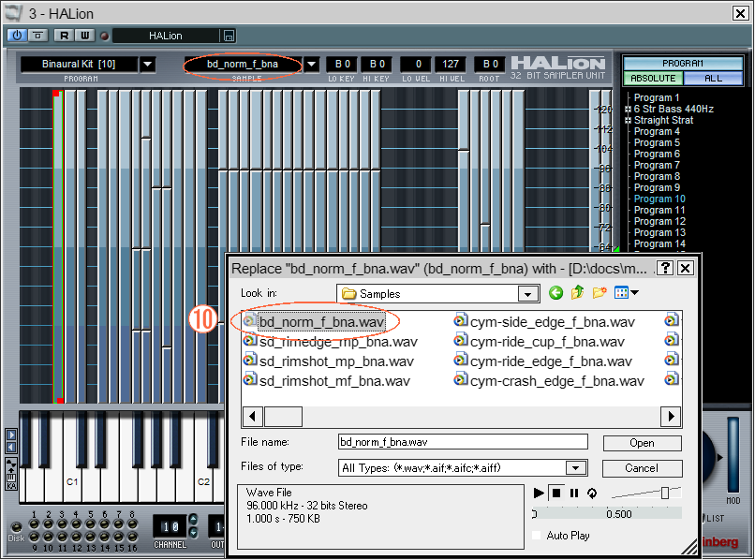Click the dialog help question-mark button
The height and width of the screenshot is (560, 755).
tap(665, 268)
